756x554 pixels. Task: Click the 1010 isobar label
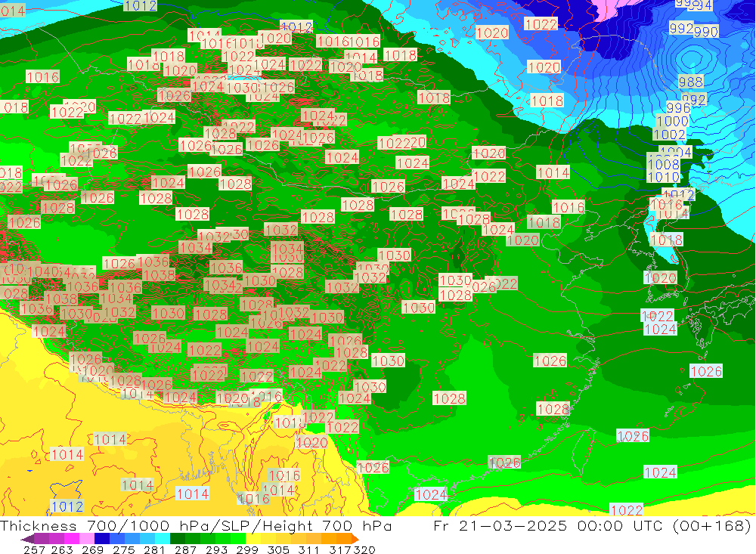[664, 178]
